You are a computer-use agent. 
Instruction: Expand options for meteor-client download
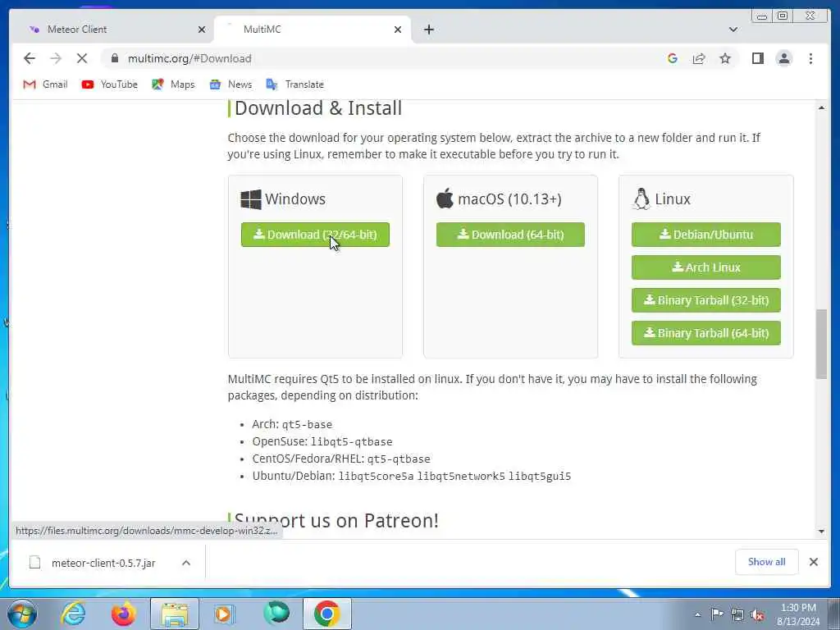pos(186,563)
